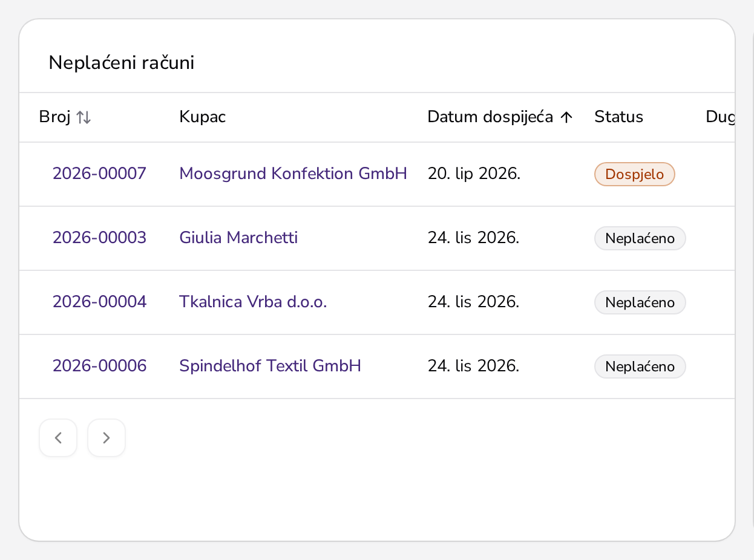The width and height of the screenshot is (754, 560).
Task: Click the Datum dospijeća column header text
Action: click(x=490, y=117)
